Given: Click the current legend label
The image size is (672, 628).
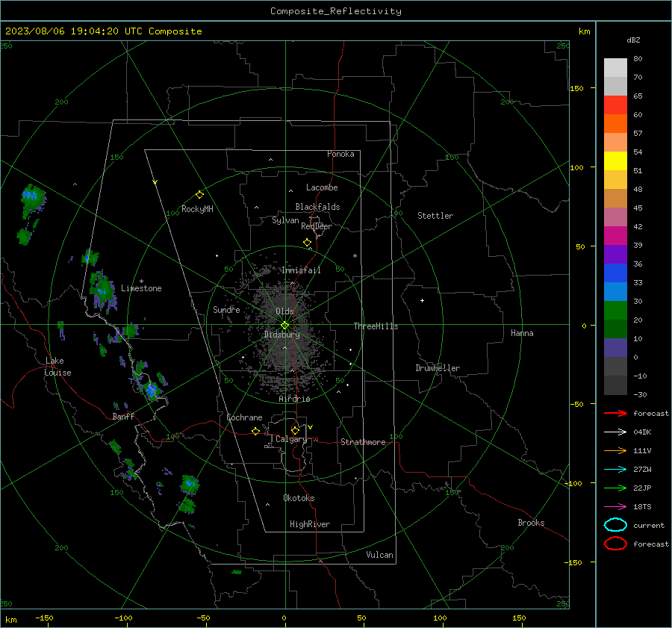Looking at the screenshot, I should pos(649,526).
